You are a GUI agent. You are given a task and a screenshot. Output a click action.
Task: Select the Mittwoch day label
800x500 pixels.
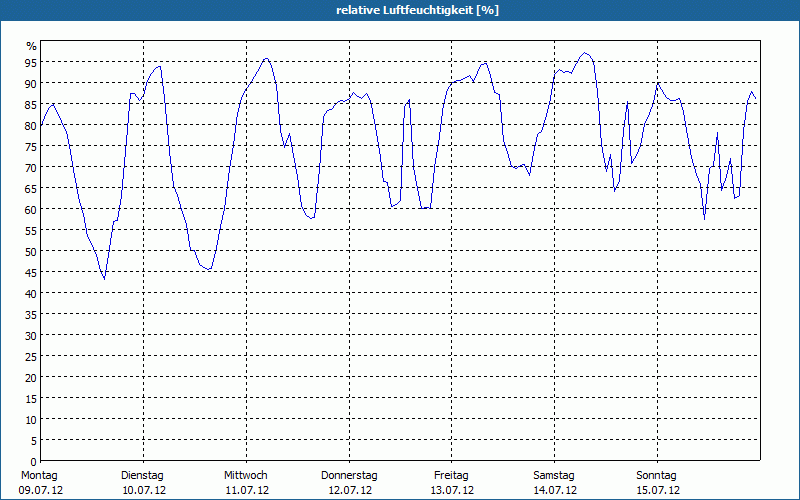(x=246, y=475)
